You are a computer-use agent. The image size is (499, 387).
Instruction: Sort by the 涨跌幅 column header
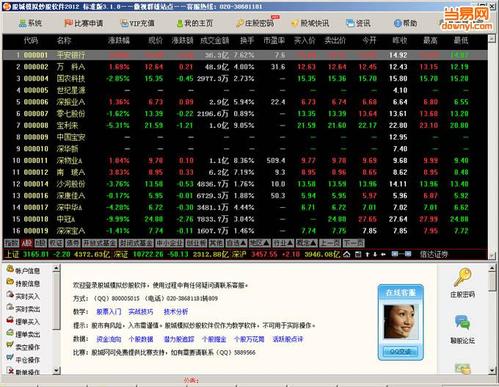coord(119,41)
